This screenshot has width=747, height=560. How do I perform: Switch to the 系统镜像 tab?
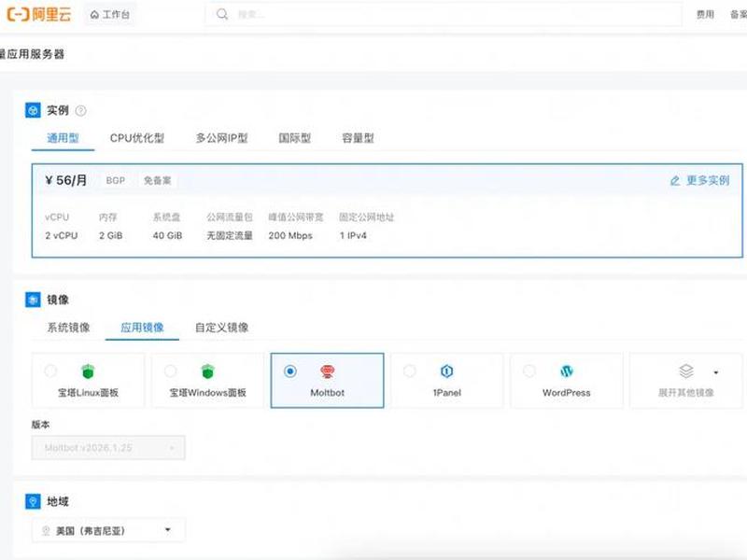pos(68,328)
